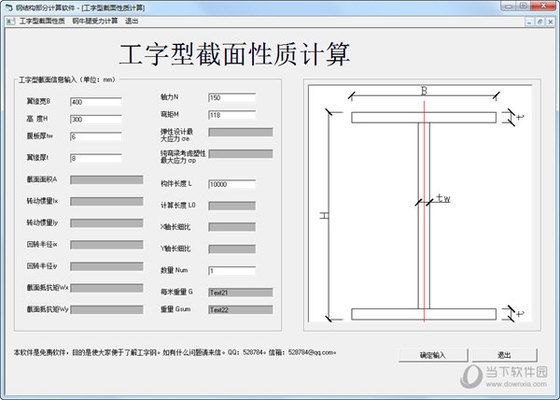
Task: Click the 确定输入 button
Action: (x=433, y=355)
